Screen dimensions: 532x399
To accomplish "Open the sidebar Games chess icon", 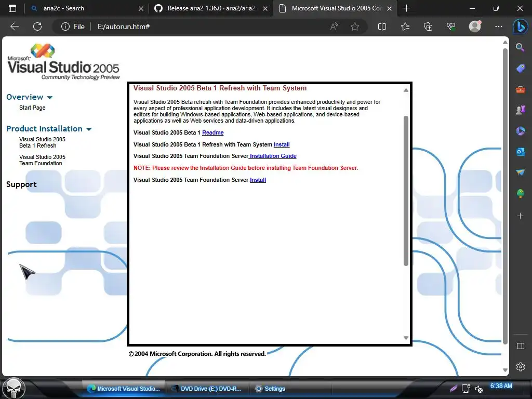I will pyautogui.click(x=520, y=110).
